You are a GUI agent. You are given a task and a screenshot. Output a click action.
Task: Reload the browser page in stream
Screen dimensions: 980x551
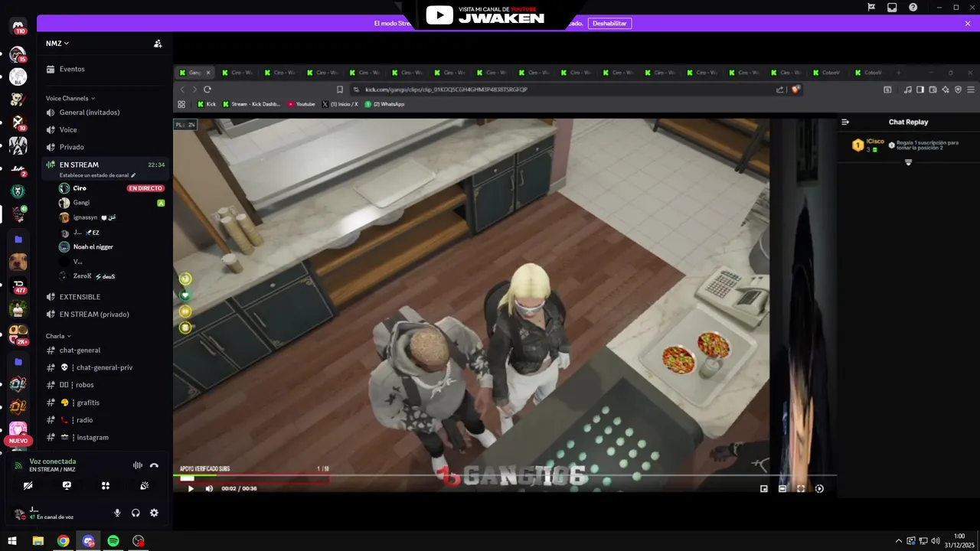(207, 90)
